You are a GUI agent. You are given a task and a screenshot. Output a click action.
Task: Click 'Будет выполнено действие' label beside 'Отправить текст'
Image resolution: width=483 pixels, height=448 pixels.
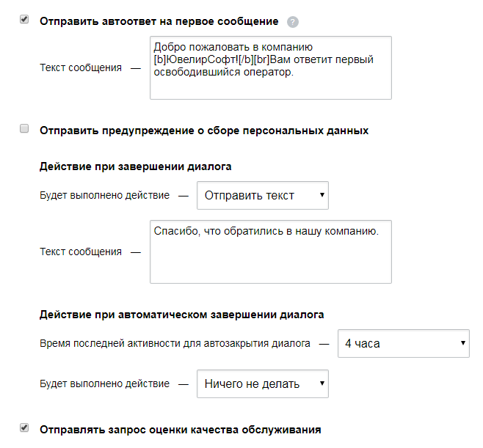pyautogui.click(x=105, y=195)
